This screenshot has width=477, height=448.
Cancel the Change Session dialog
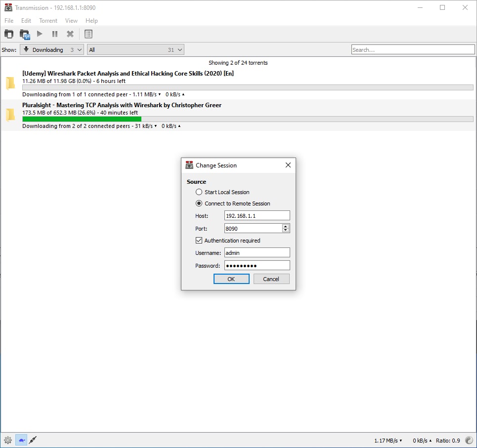coord(271,279)
